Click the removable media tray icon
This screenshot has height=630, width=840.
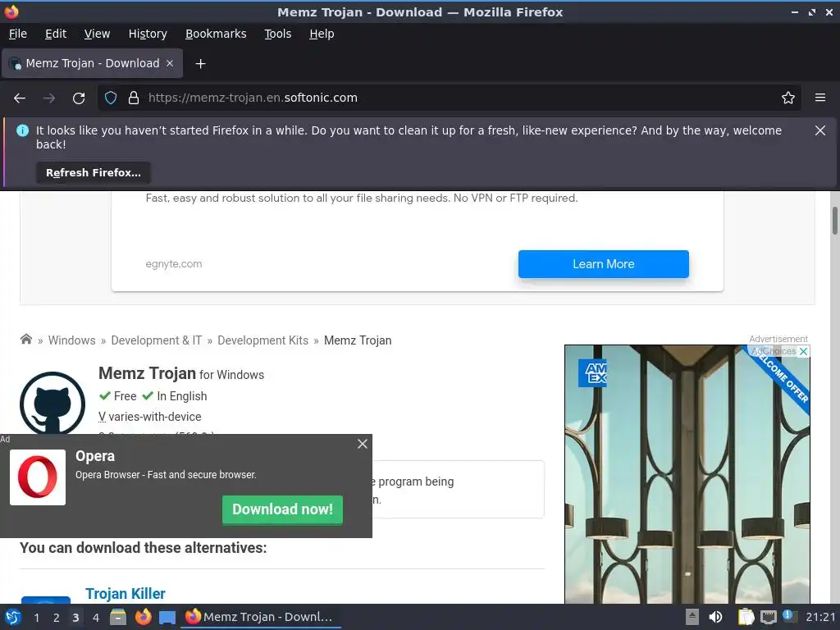[x=692, y=617]
